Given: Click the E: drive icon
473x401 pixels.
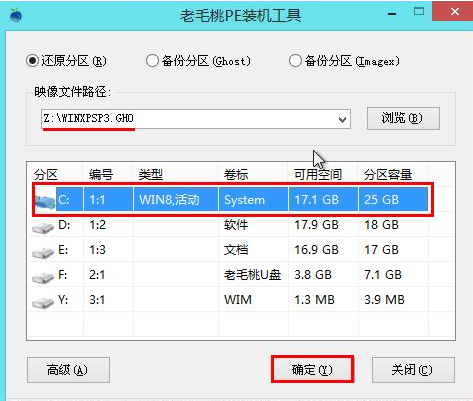Looking at the screenshot, I should [x=43, y=253].
